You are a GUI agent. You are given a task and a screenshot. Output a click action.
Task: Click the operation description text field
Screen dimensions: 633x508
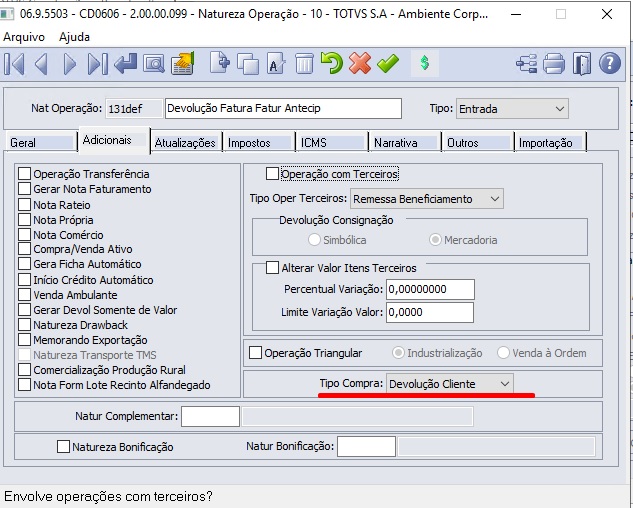pyautogui.click(x=283, y=109)
